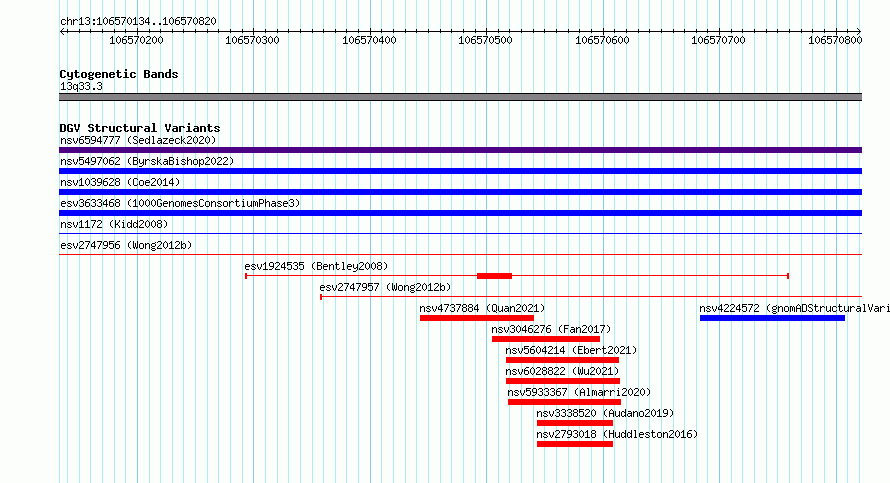Click the blue bar under nsv4224572
This screenshot has height=483, width=890.
(773, 318)
